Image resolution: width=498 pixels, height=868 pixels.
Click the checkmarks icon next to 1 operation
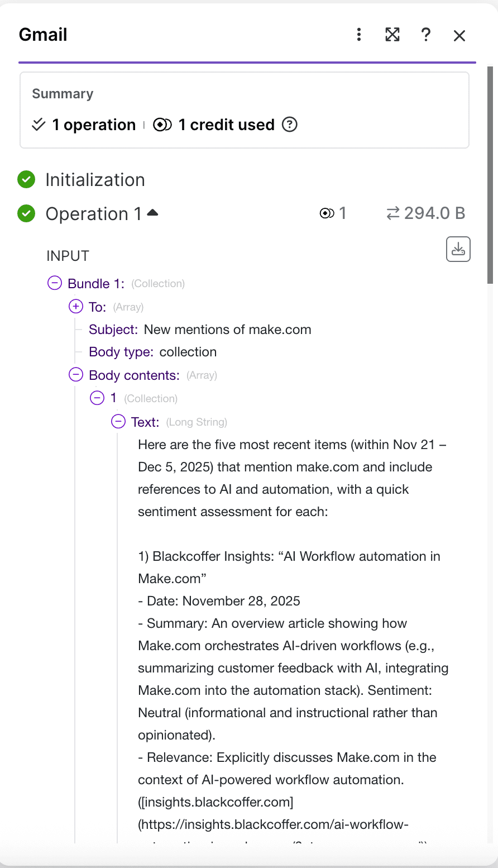[37, 125]
